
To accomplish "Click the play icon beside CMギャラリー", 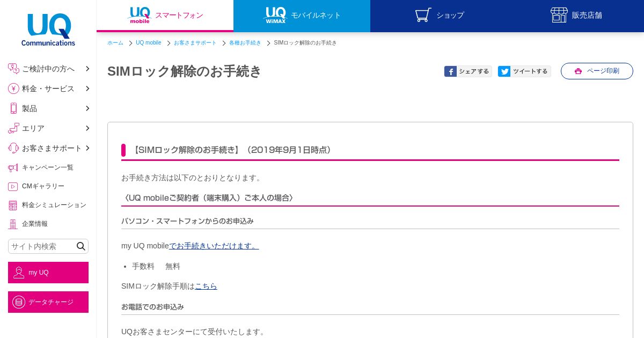I will (x=13, y=186).
